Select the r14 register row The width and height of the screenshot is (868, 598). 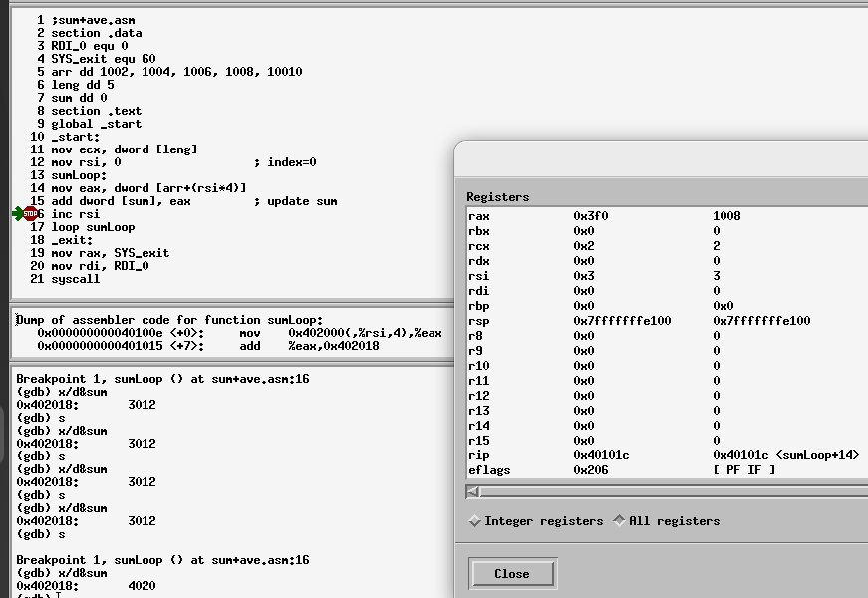tap(667, 426)
